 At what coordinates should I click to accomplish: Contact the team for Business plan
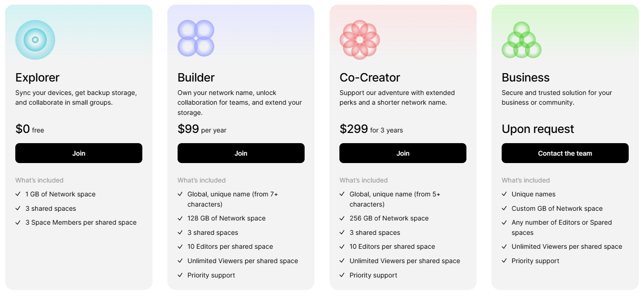click(565, 153)
